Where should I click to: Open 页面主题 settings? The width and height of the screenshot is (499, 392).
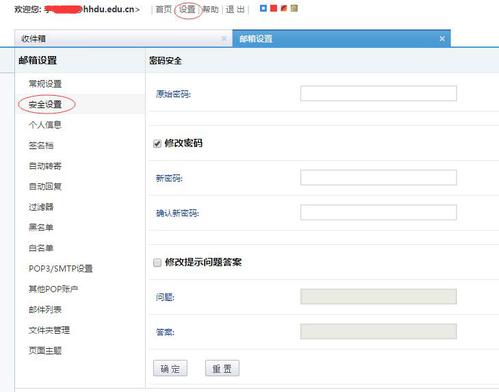[45, 351]
